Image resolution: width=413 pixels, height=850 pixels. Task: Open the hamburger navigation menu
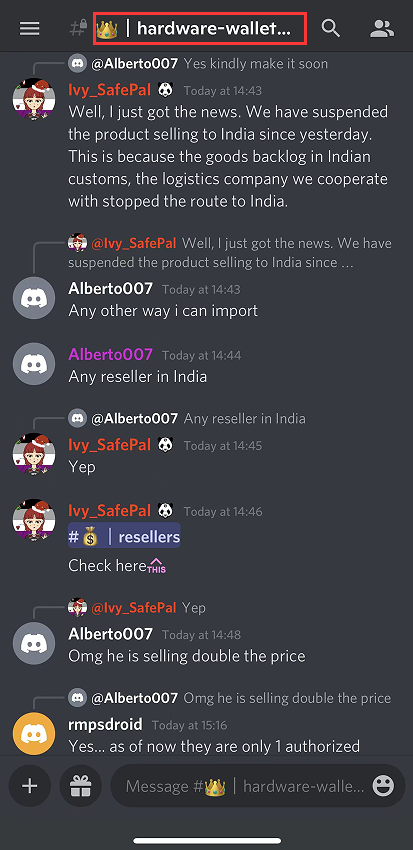click(30, 28)
